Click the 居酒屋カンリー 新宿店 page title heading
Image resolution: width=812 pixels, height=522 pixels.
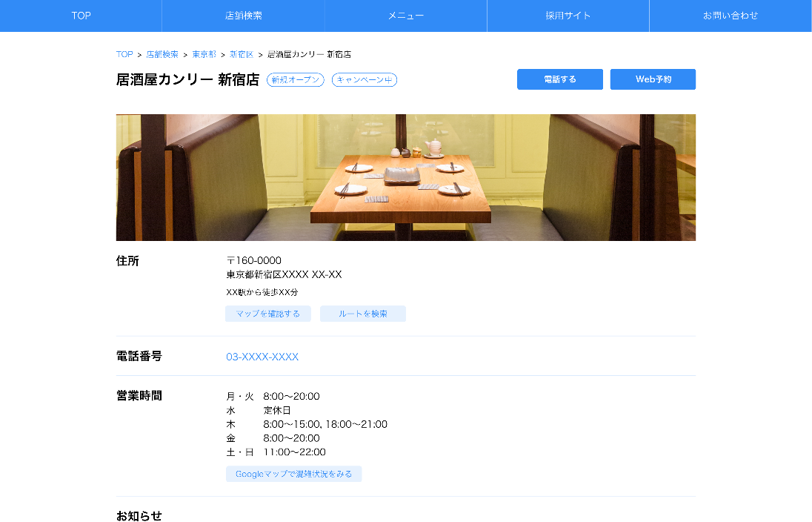[187, 80]
